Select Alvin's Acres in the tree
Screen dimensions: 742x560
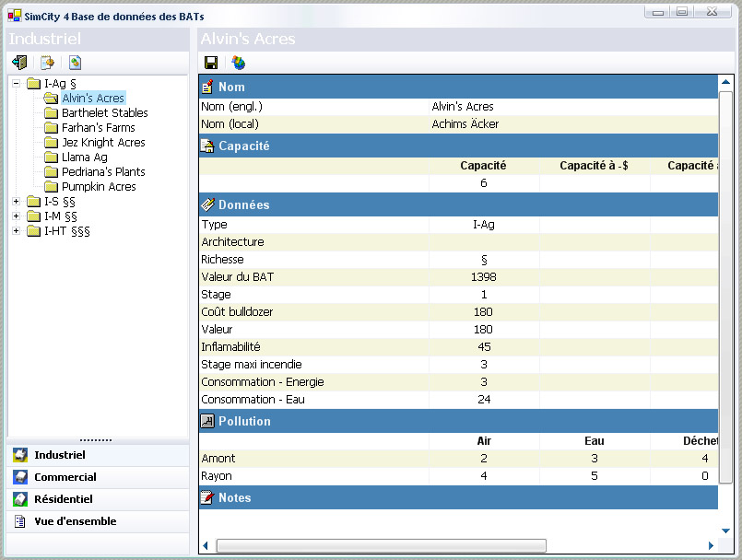pyautogui.click(x=93, y=98)
